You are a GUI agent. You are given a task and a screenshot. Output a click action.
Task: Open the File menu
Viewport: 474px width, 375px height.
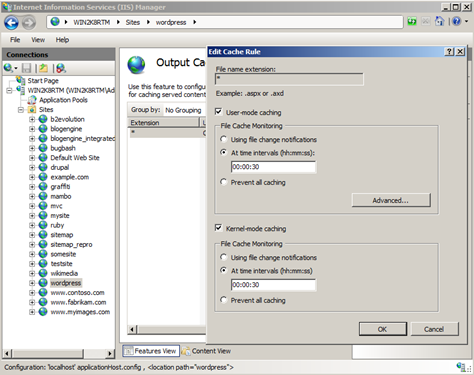[15, 40]
